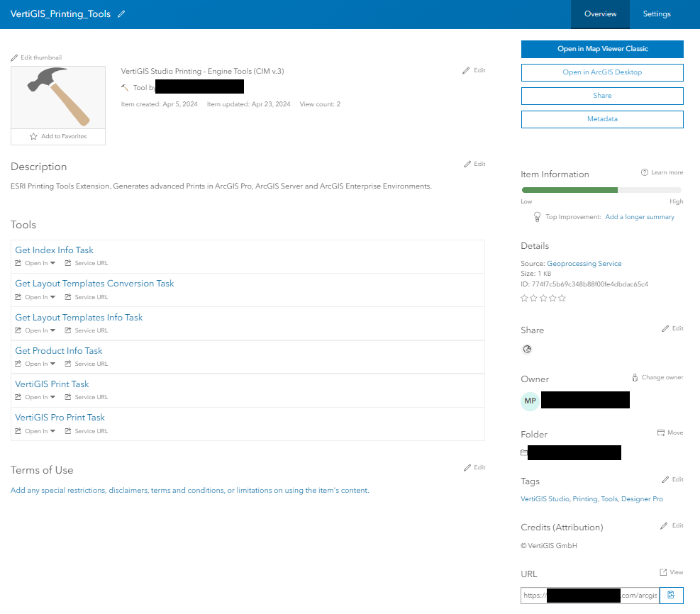Click Service URL icon for Get Product Info Task
This screenshot has width=700, height=614.
[x=68, y=364]
